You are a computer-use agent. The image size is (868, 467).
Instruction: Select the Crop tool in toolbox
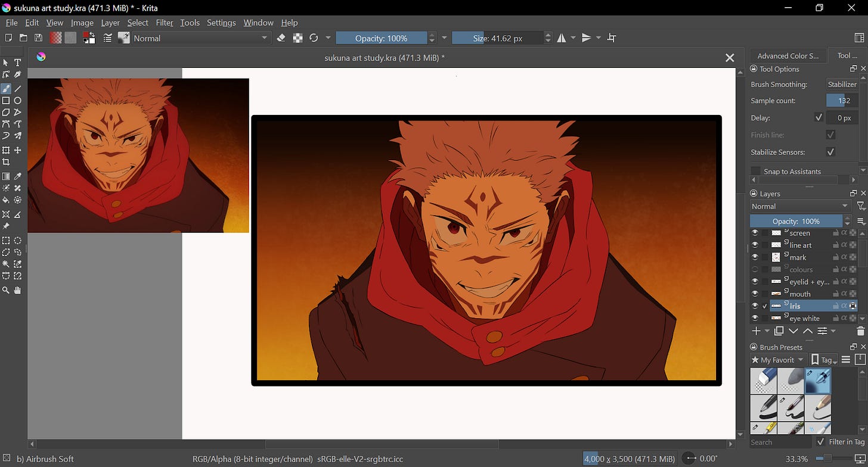pos(6,162)
